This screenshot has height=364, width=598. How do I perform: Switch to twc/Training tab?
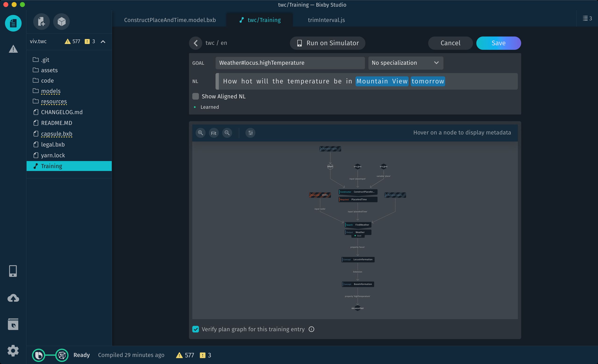point(260,20)
